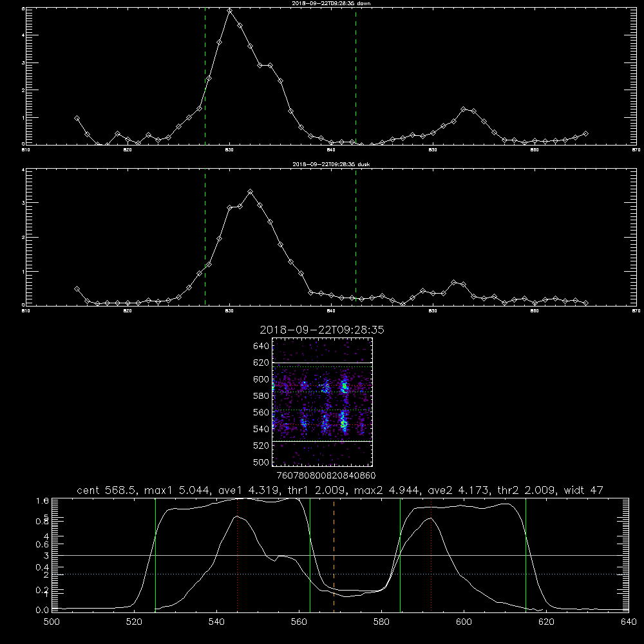Screen dimensions: 644x644
Task: Select the spectral image timestamp title
Action: (322, 330)
